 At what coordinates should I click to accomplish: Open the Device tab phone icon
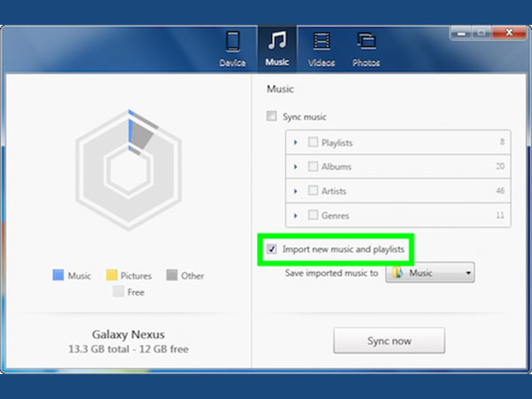[x=231, y=43]
